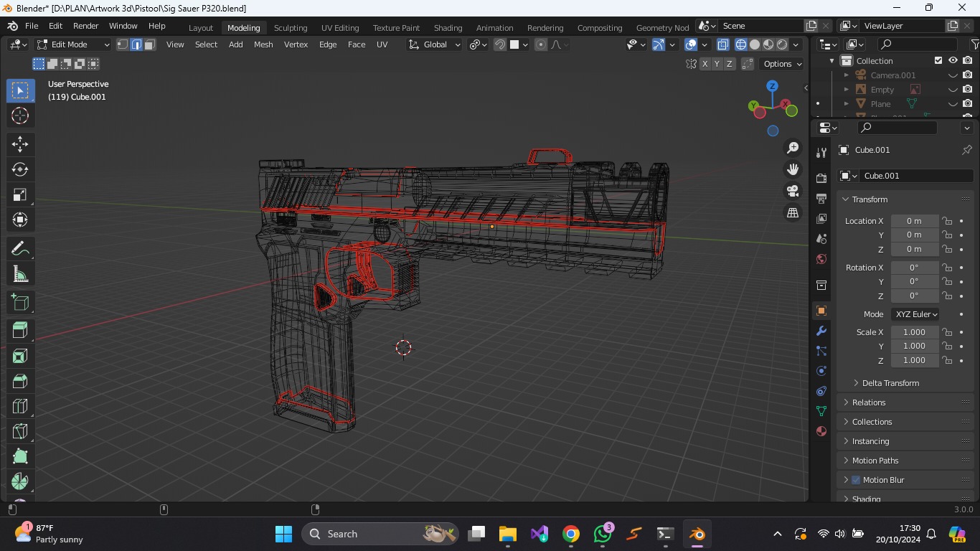Collapse the Transform panel
980x551 pixels.
[870, 199]
